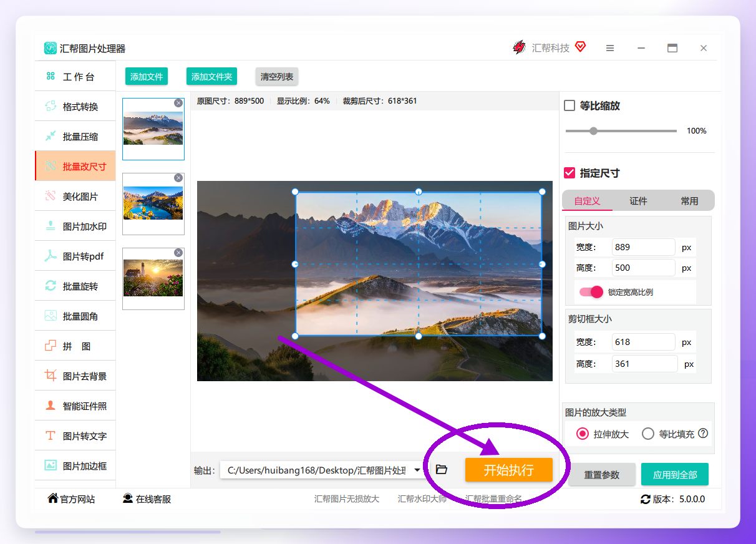Toggle the 锁定宽高比例 switch
Image resolution: width=756 pixels, height=544 pixels.
click(591, 292)
